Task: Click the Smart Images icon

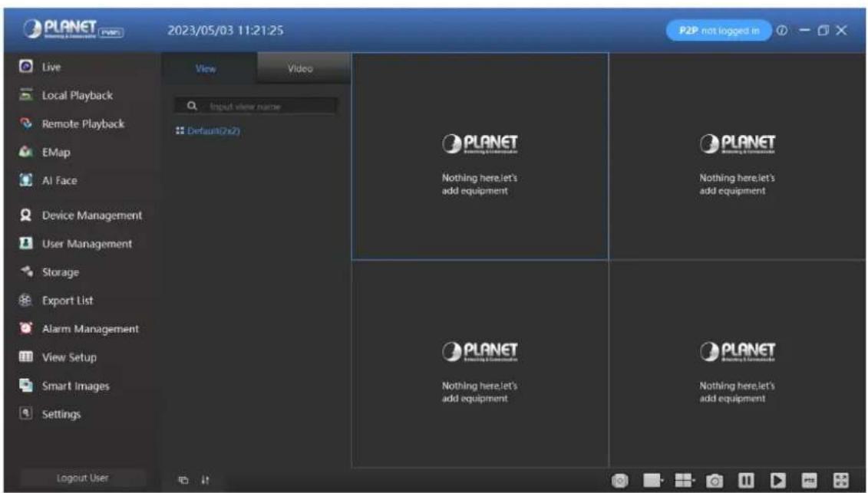Action: pos(25,385)
